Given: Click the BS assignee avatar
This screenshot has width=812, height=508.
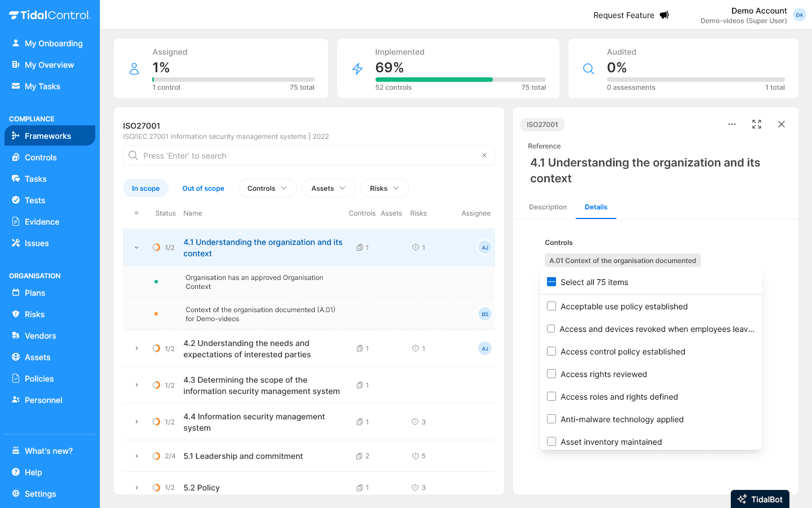Looking at the screenshot, I should pos(484,314).
